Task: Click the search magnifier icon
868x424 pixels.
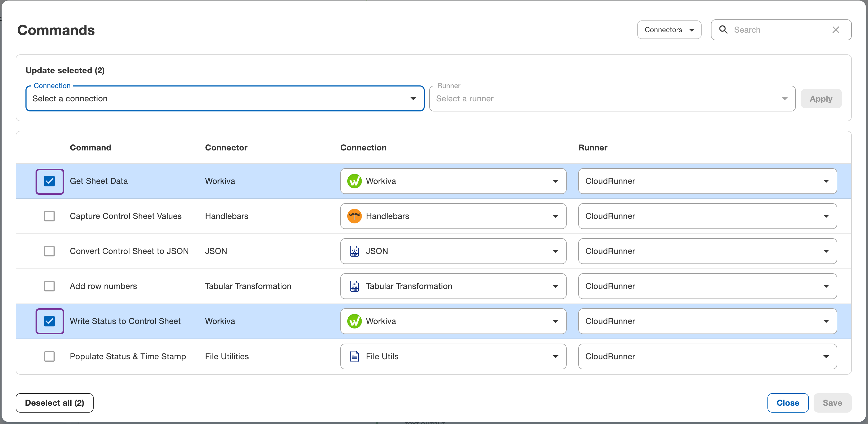Action: (x=723, y=30)
